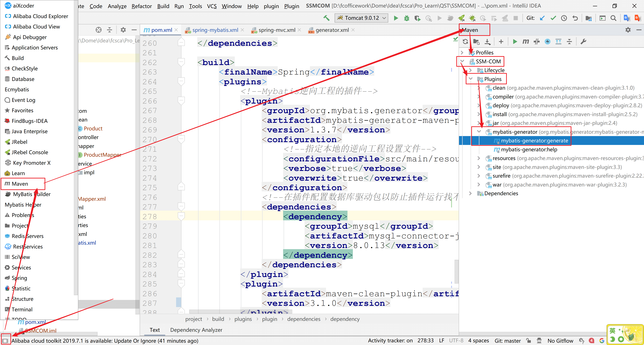This screenshot has height=345, width=644.
Task: Open Maven settings wrench icon
Action: [583, 42]
